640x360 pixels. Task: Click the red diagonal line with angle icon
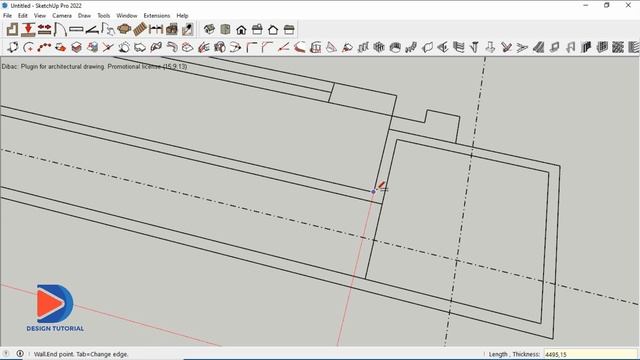(283, 47)
